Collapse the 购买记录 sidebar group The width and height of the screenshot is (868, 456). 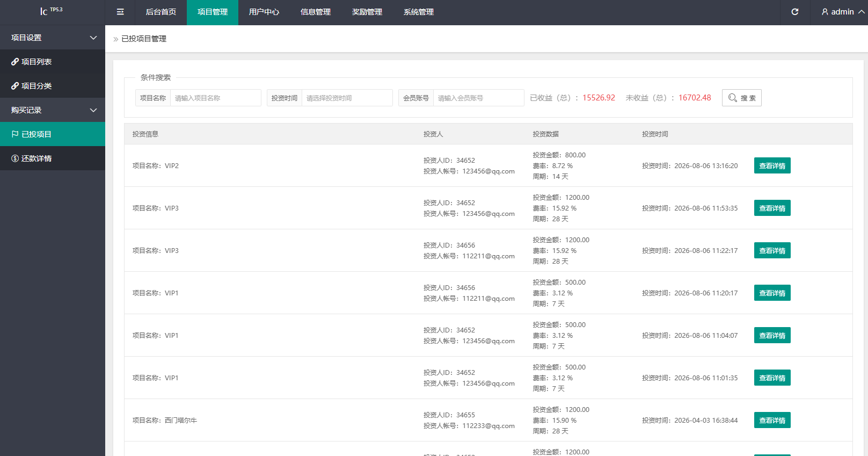coord(53,110)
